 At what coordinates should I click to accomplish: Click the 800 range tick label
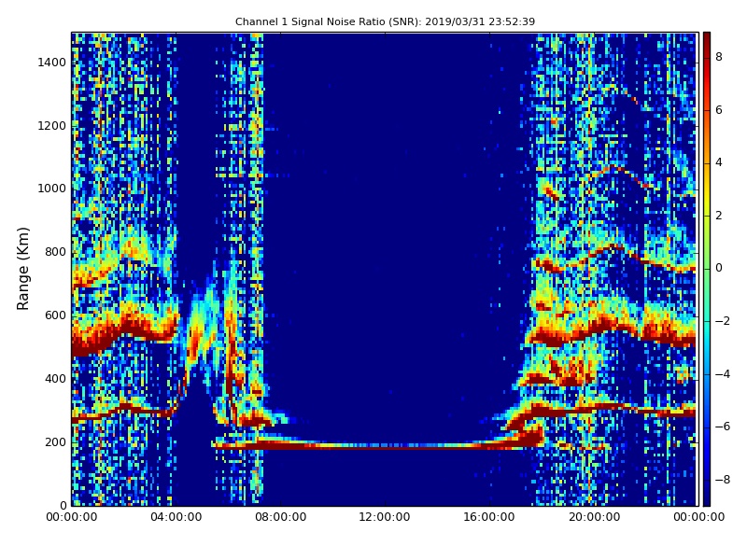point(55,252)
